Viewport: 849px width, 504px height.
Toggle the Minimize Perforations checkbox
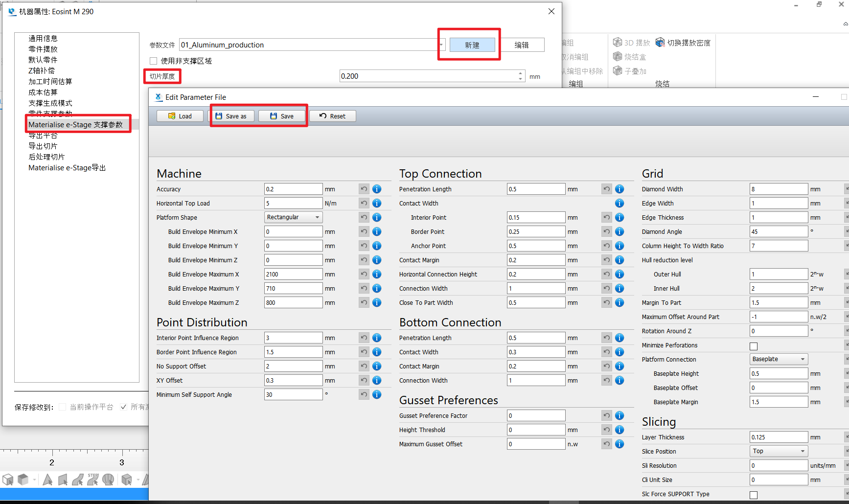click(753, 345)
